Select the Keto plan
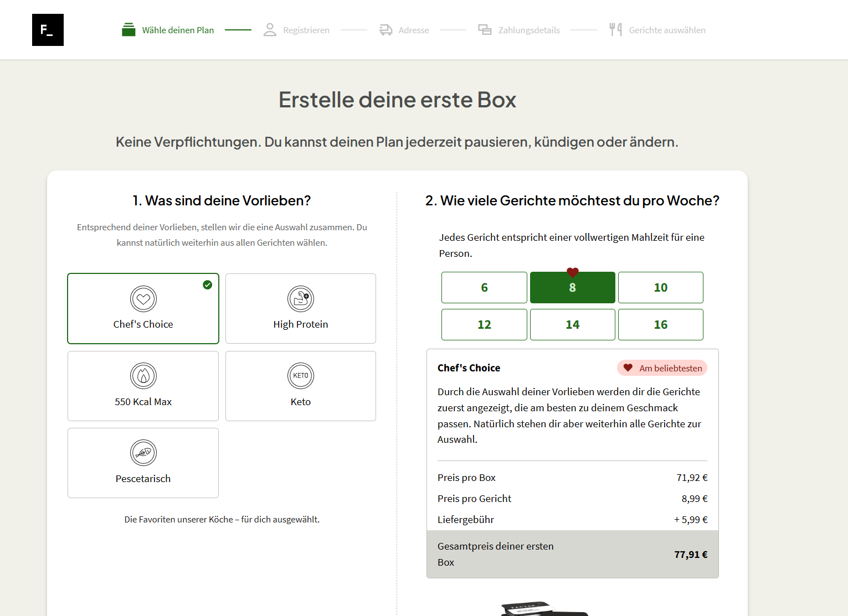This screenshot has width=848, height=616. click(x=300, y=386)
